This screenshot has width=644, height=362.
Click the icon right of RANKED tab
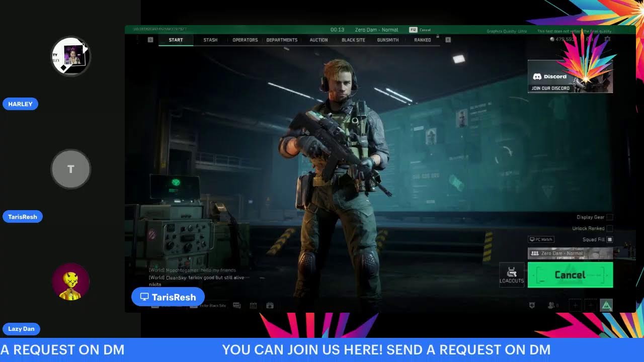(x=448, y=40)
